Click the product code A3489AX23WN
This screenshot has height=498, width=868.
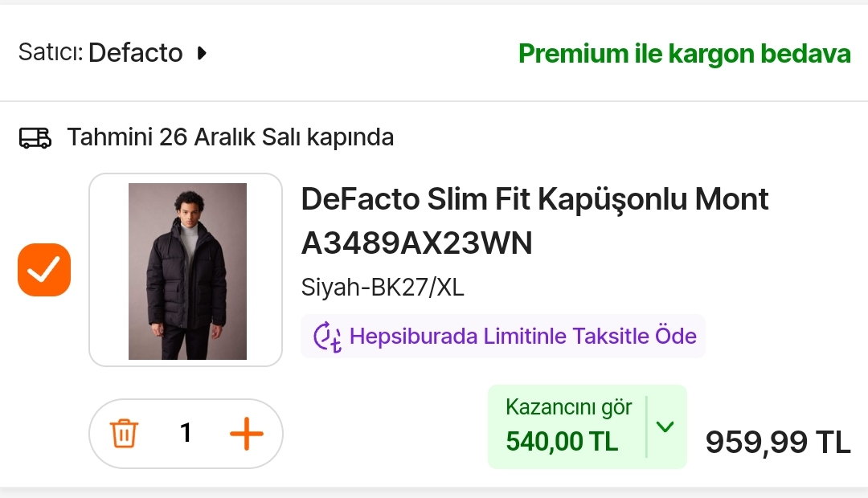pyautogui.click(x=416, y=243)
